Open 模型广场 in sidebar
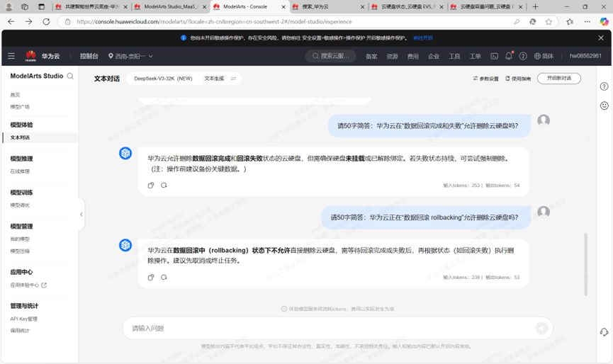The image size is (613, 364). point(20,107)
